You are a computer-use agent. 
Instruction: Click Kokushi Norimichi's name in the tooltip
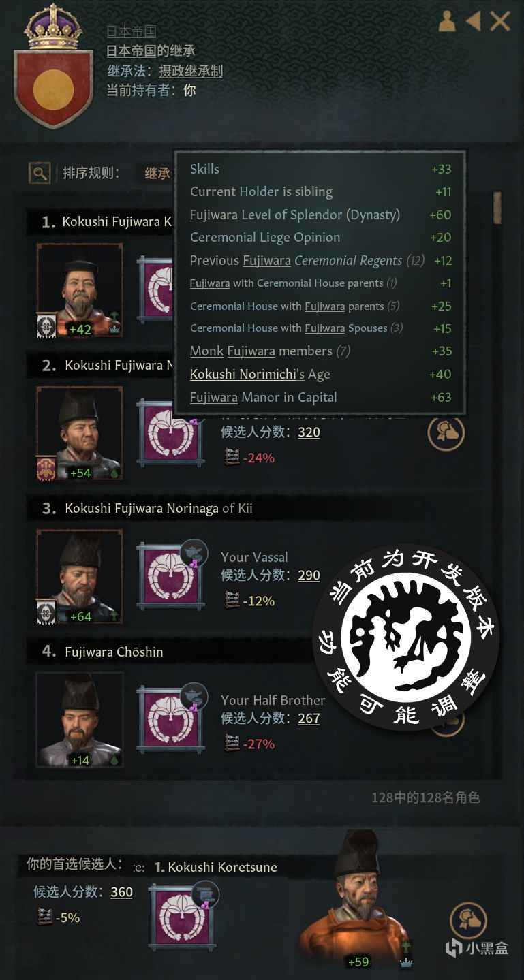[243, 374]
